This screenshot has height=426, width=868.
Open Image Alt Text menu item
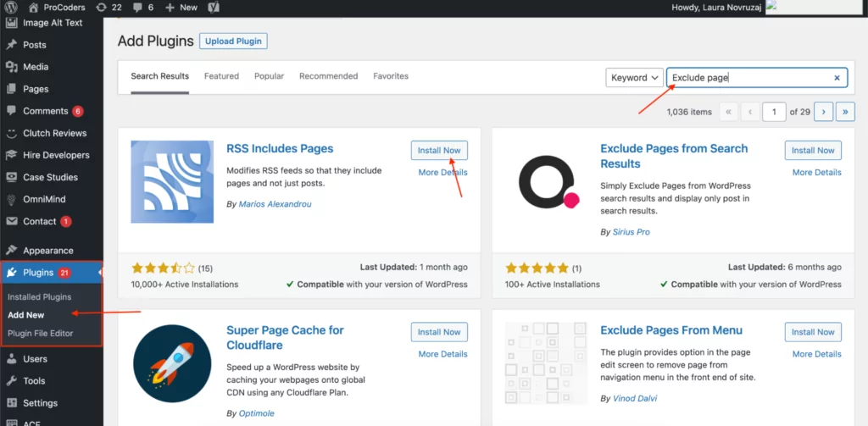tap(53, 23)
